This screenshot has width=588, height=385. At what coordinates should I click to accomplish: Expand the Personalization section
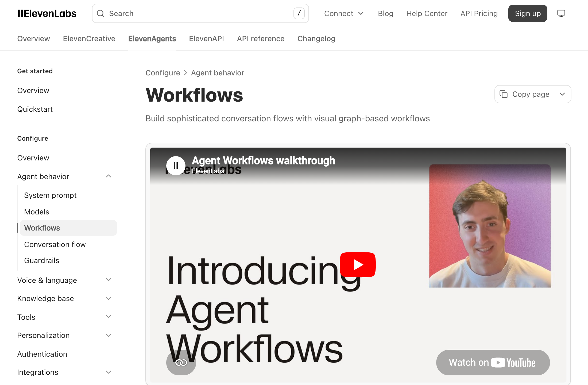(109, 335)
